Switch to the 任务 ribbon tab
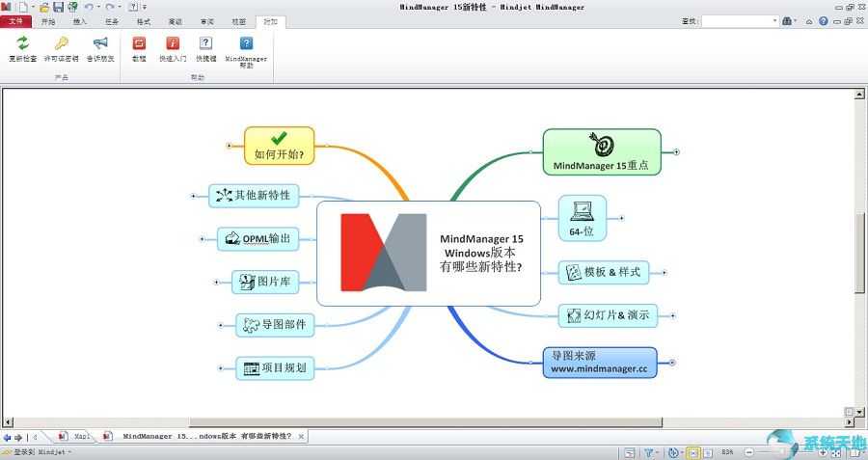This screenshot has height=460, width=868. coord(112,21)
